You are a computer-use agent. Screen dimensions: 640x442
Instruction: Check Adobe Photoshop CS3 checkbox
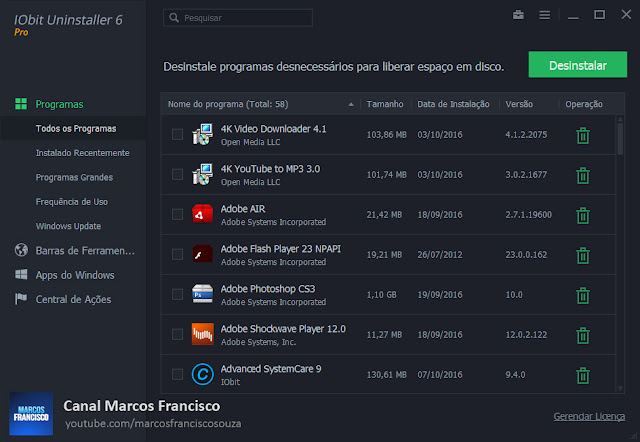point(177,294)
